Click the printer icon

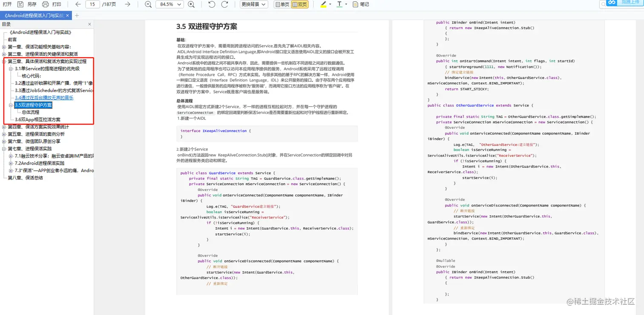click(x=46, y=4)
